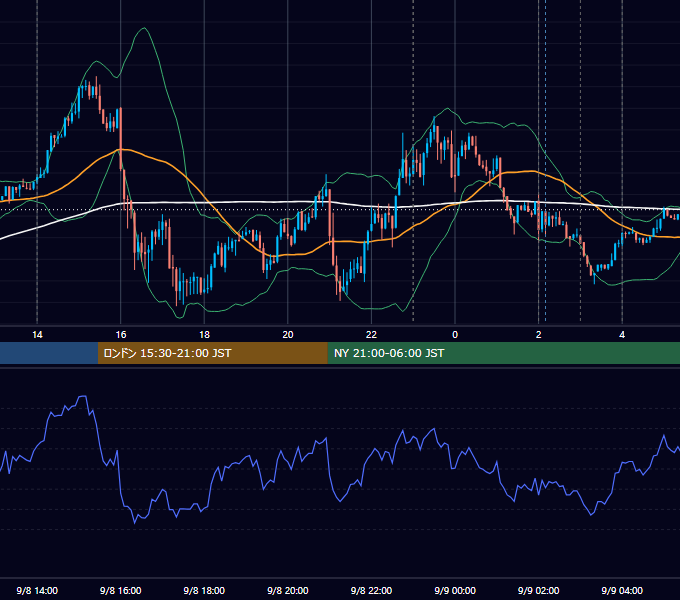Click the upper Bollinger band peak after 16:00
This screenshot has width=680, height=600.
point(144,29)
